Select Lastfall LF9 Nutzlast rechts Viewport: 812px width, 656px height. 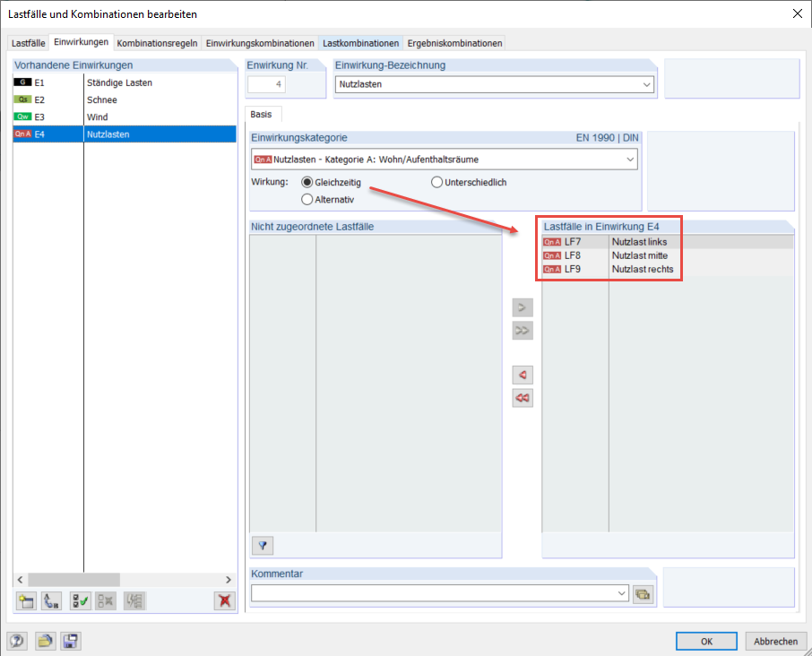[x=668, y=269]
